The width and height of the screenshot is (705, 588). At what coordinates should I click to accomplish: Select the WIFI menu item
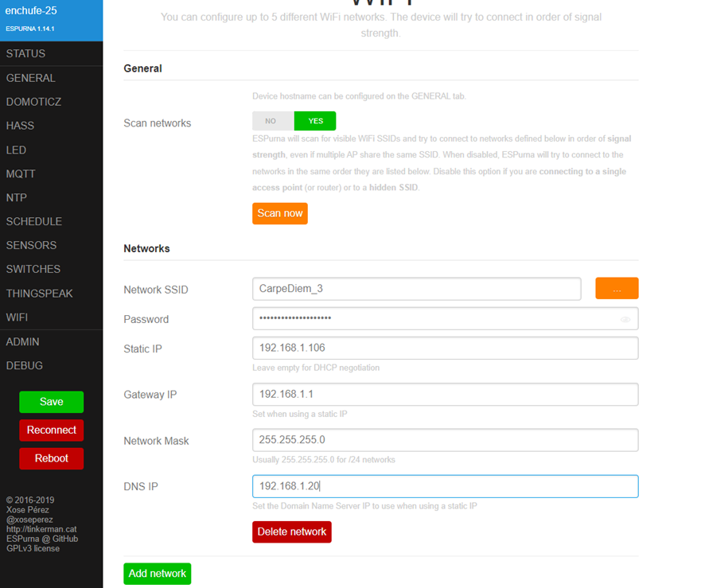click(x=17, y=317)
